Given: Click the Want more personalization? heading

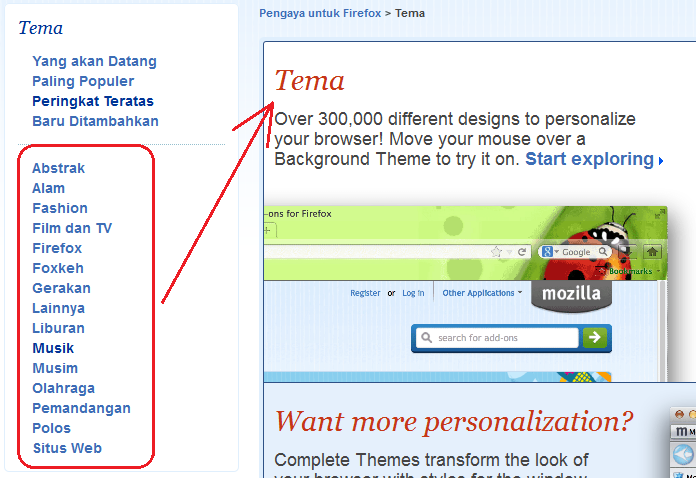Looking at the screenshot, I should coord(454,421).
